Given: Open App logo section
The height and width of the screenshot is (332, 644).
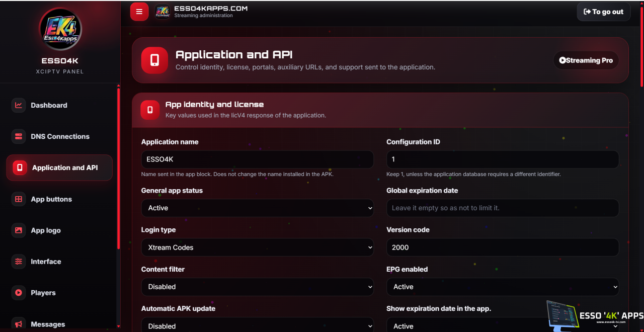Looking at the screenshot, I should click(59, 230).
